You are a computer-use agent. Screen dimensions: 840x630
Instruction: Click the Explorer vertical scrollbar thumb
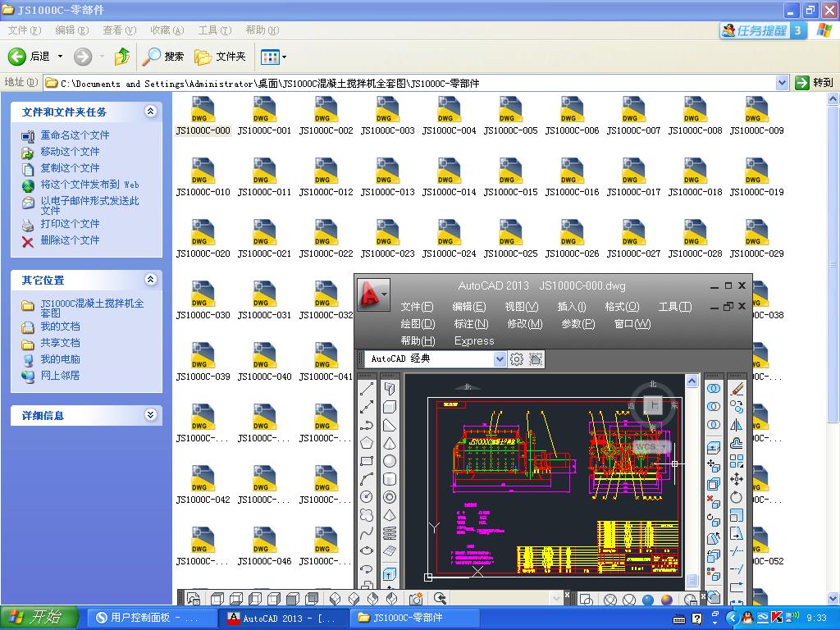(833, 264)
